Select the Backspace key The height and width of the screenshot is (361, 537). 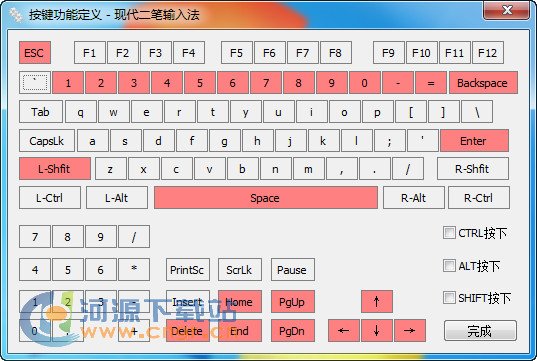[x=483, y=83]
